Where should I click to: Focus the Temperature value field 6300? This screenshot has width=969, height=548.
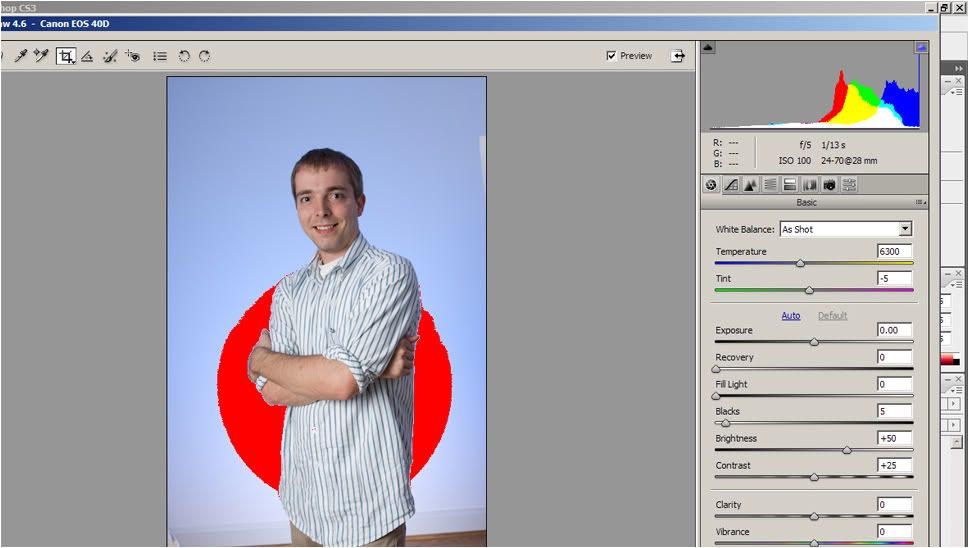click(894, 251)
